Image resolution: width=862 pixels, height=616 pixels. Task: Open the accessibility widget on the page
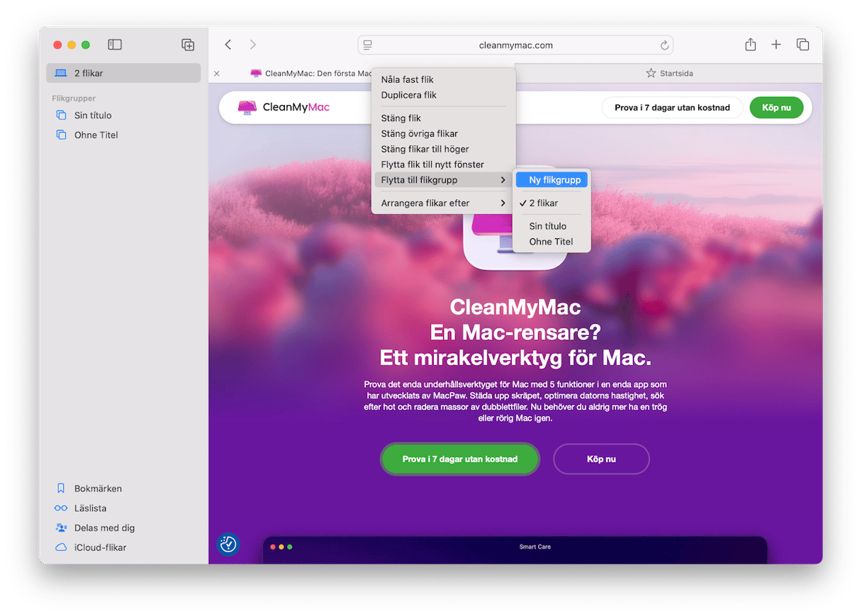tap(228, 544)
